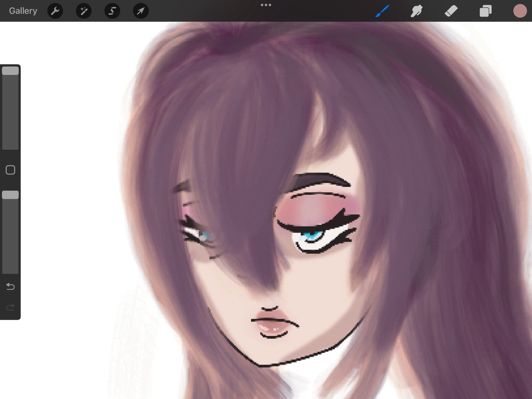This screenshot has height=399, width=532.
Task: Open the active color swatch
Action: (520, 11)
